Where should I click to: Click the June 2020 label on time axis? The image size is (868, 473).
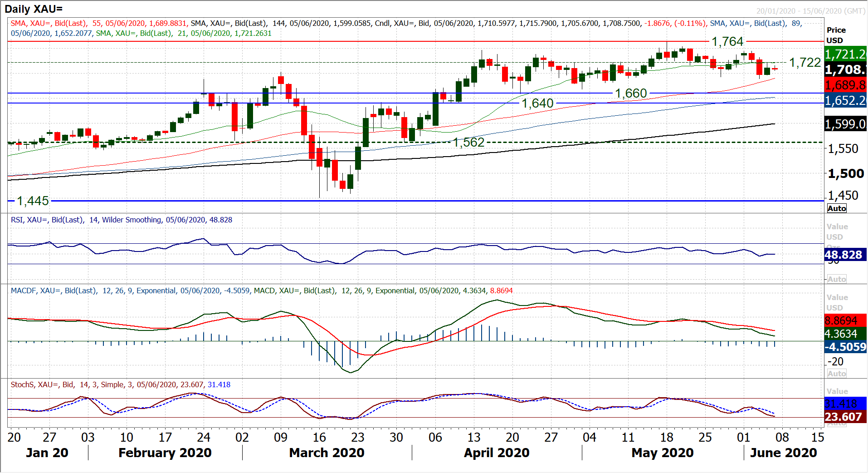coord(783,453)
